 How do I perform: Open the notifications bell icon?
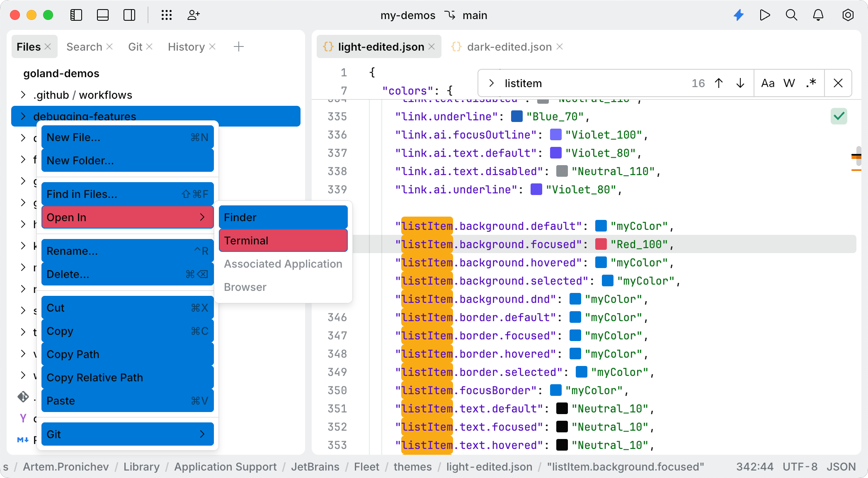[x=818, y=15]
